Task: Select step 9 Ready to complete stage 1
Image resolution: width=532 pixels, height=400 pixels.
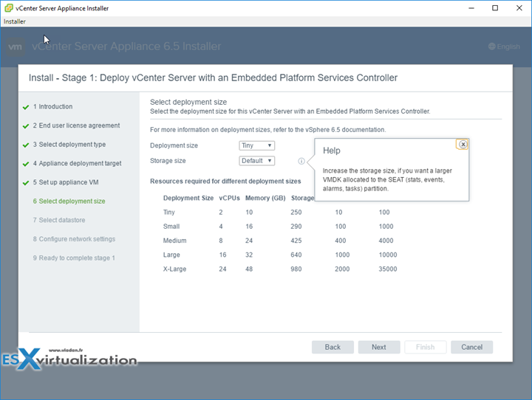Action: (74, 258)
